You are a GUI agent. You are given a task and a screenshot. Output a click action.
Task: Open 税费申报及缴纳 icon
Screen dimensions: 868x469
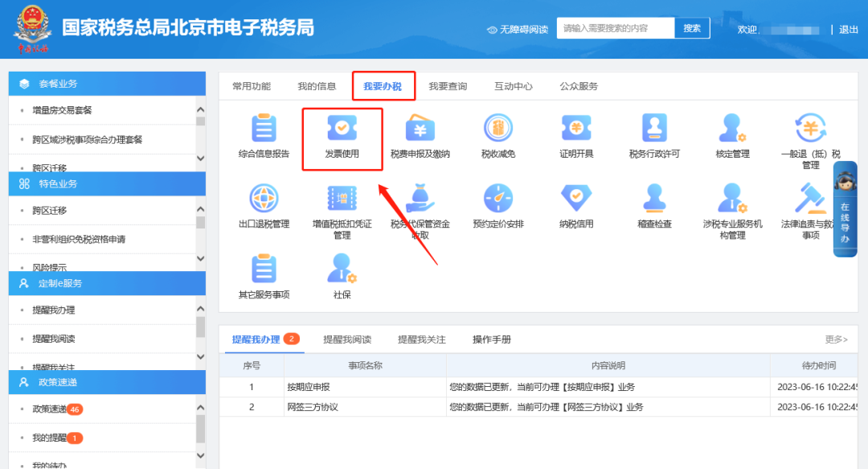pos(420,129)
